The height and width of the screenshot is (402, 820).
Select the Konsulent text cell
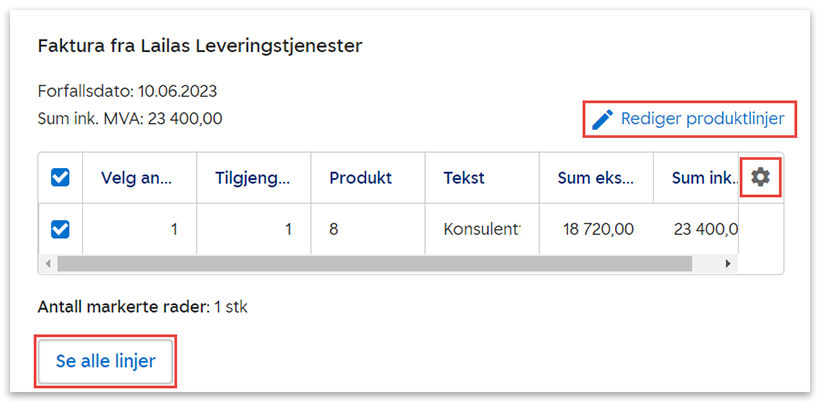[x=482, y=229]
